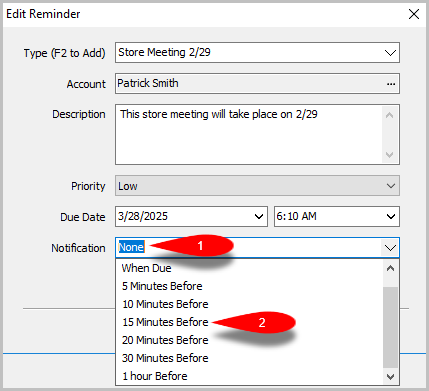
Task: Open the Due Date calendar dropdown arrow
Action: pos(259,217)
